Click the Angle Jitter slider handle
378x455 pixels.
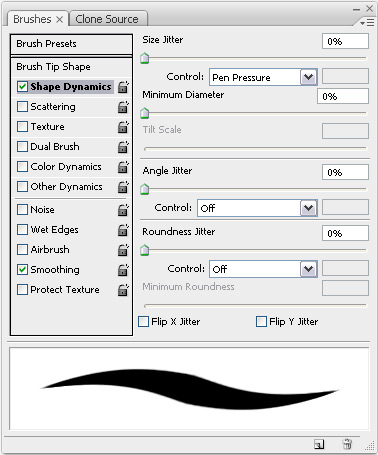[x=144, y=189]
